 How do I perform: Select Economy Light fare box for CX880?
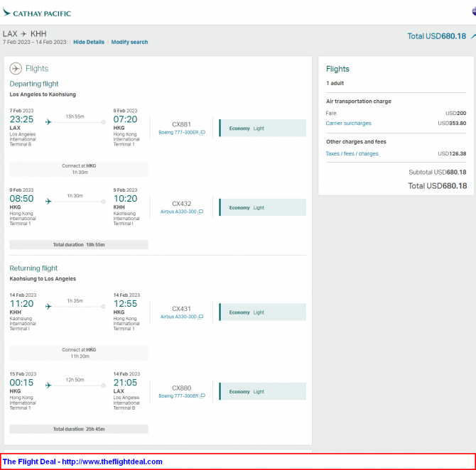(x=263, y=391)
